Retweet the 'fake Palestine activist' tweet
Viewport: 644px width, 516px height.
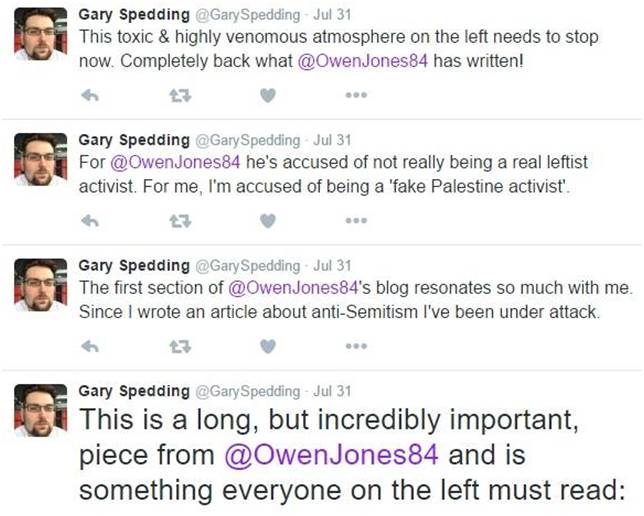(x=181, y=221)
